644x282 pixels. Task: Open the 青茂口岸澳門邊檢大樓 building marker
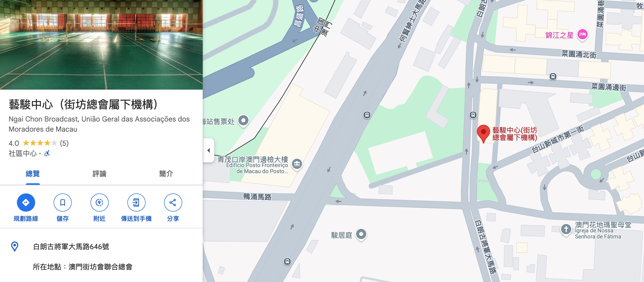pos(297,164)
